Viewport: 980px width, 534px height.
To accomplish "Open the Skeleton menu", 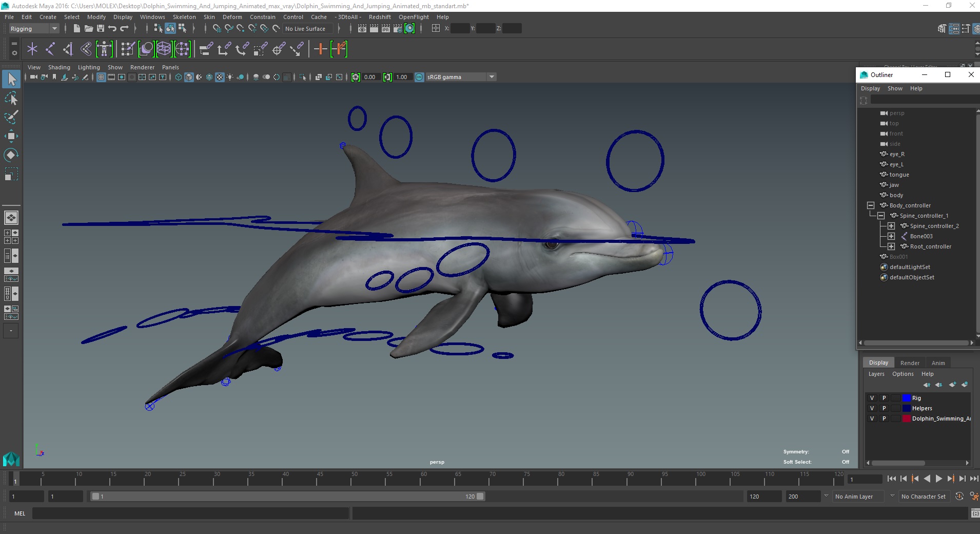I will coord(184,17).
